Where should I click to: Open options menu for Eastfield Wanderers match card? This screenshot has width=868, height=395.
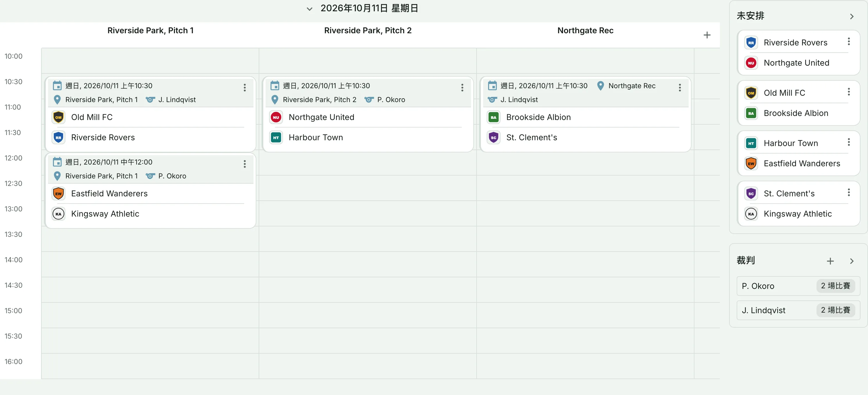pyautogui.click(x=244, y=164)
